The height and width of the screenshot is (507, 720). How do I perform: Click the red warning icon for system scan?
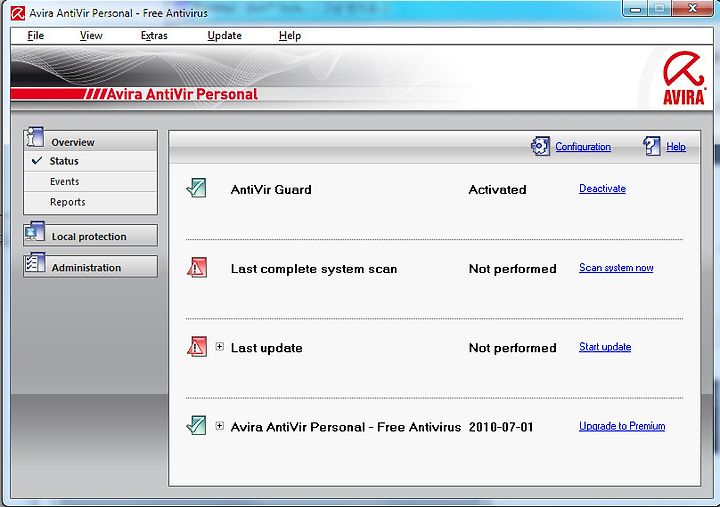tap(197, 267)
